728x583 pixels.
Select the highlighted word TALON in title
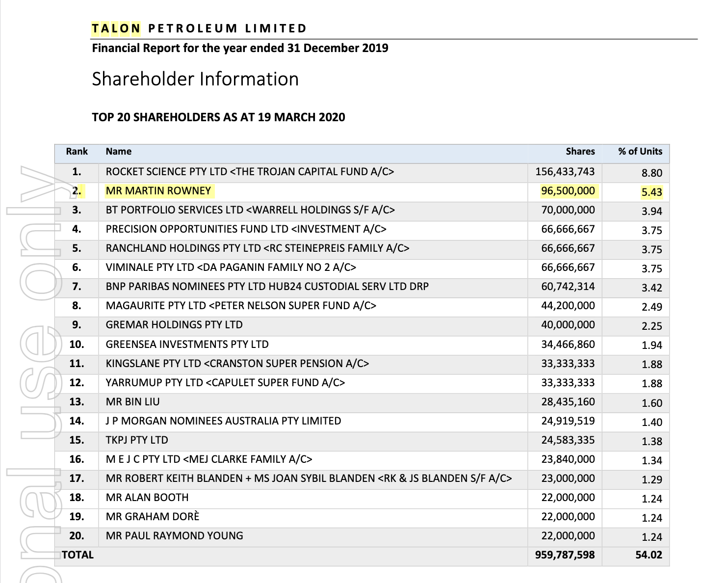(x=116, y=28)
